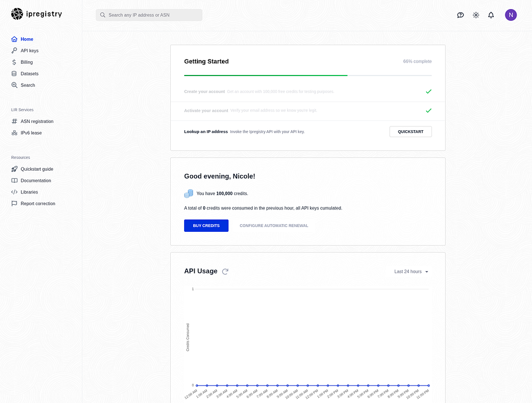Open the notifications bell
Image resolution: width=532 pixels, height=403 pixels.
click(x=491, y=15)
